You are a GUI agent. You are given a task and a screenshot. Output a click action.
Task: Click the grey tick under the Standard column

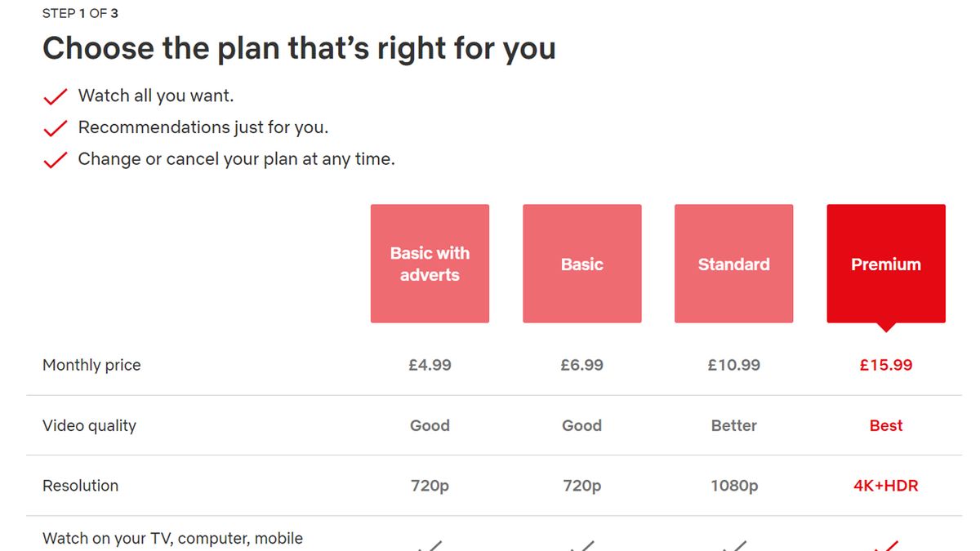(x=733, y=547)
